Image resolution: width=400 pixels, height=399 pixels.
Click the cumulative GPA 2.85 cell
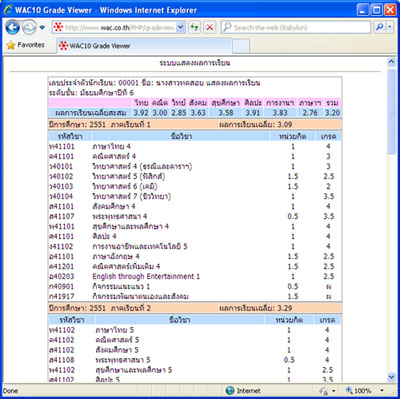pos(179,113)
